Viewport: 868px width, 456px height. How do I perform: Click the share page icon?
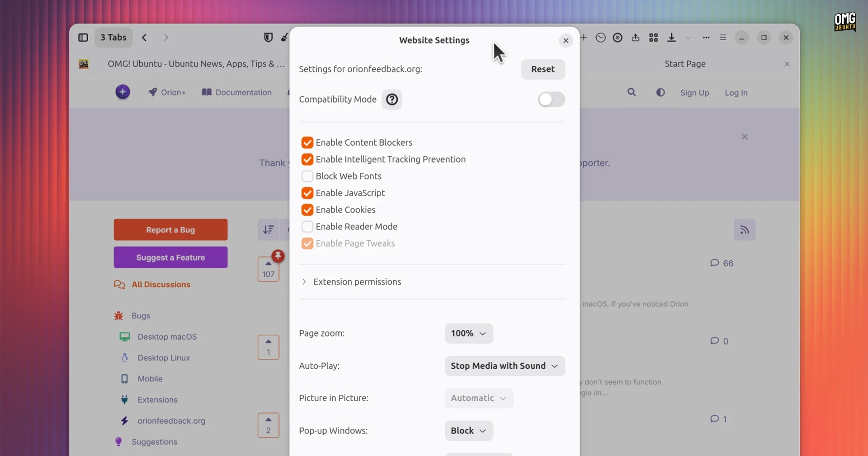[636, 38]
